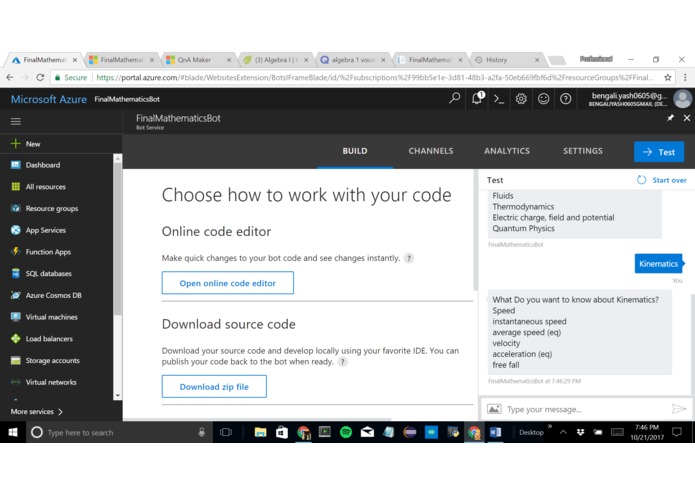Open the help question mark icon

tap(566, 99)
